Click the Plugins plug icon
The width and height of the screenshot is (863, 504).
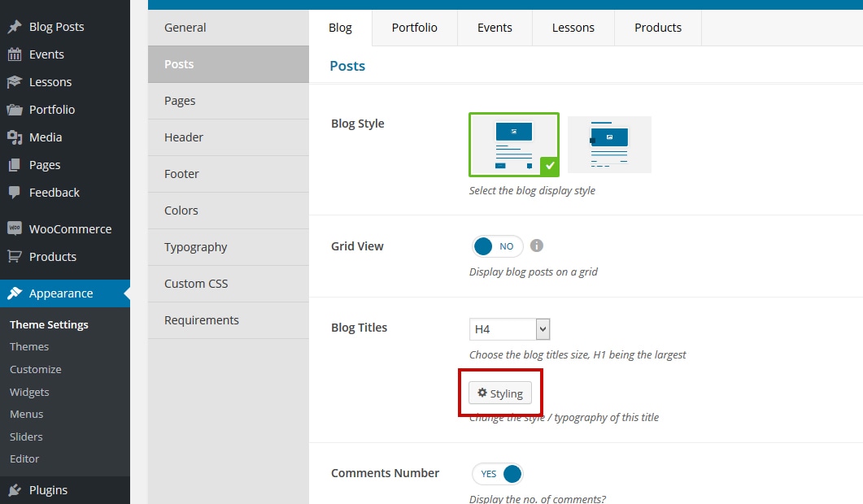[15, 489]
